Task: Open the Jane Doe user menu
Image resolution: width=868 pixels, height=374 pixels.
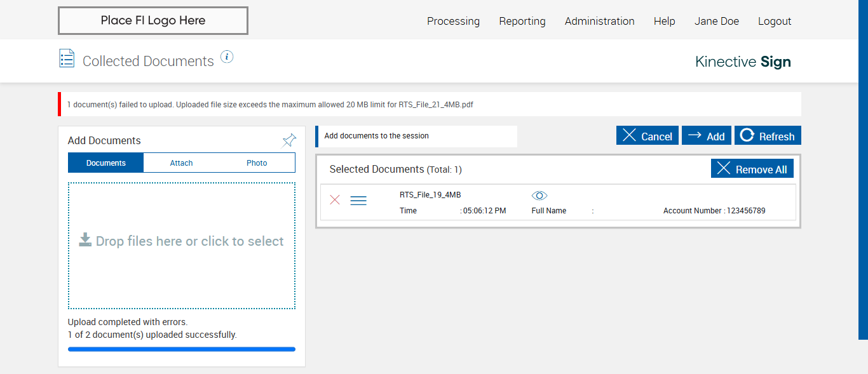Action: [716, 21]
